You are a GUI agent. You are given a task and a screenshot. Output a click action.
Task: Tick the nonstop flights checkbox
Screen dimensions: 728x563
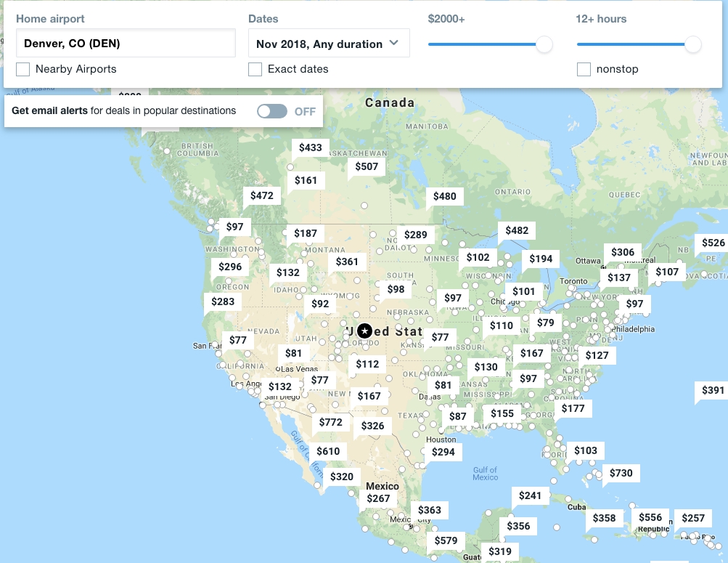pyautogui.click(x=584, y=69)
